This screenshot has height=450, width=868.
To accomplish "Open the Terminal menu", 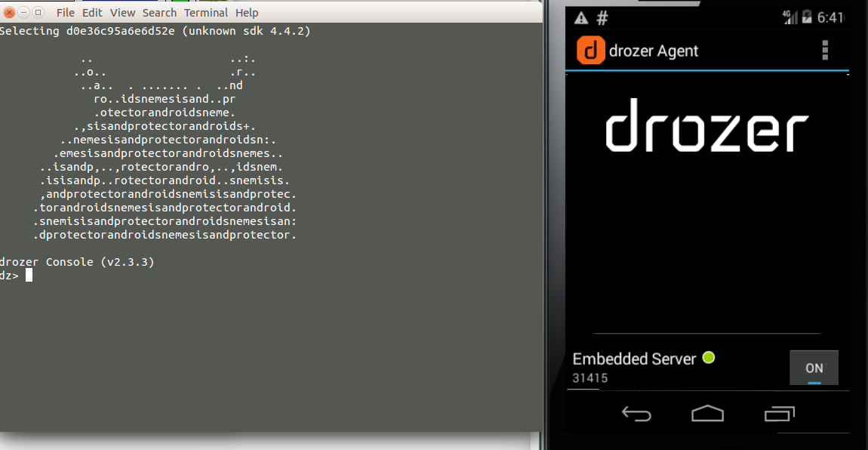I will [206, 13].
